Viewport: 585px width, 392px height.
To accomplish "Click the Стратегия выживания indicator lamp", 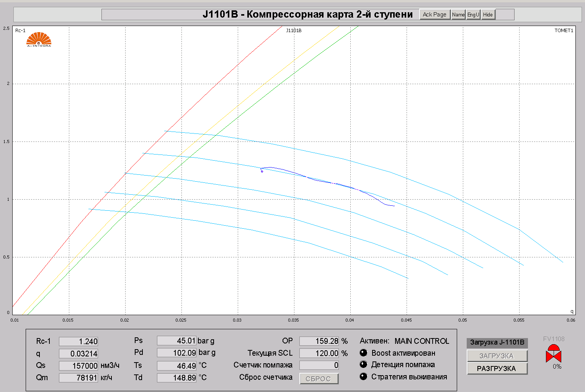I will (363, 376).
